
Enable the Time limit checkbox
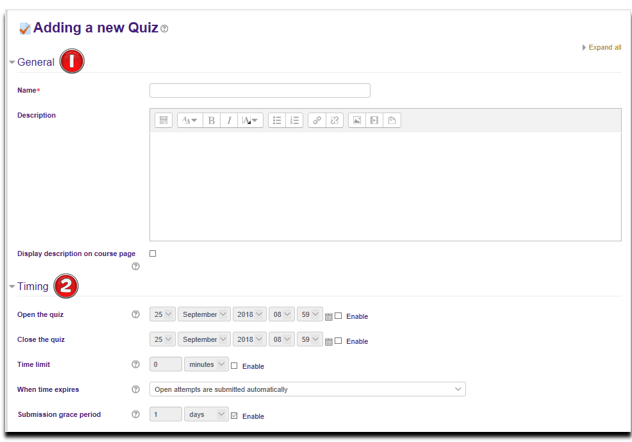(235, 366)
